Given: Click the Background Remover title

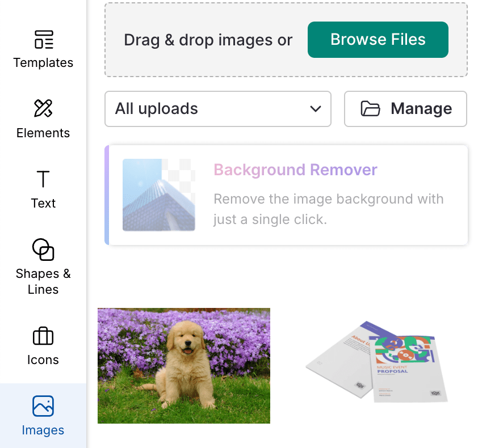Looking at the screenshot, I should (295, 170).
